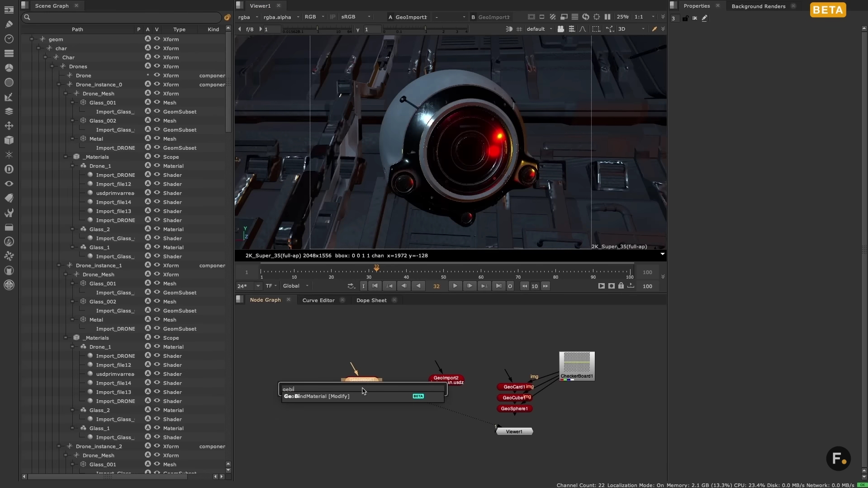Click the viewer refresh icon

[x=586, y=17]
